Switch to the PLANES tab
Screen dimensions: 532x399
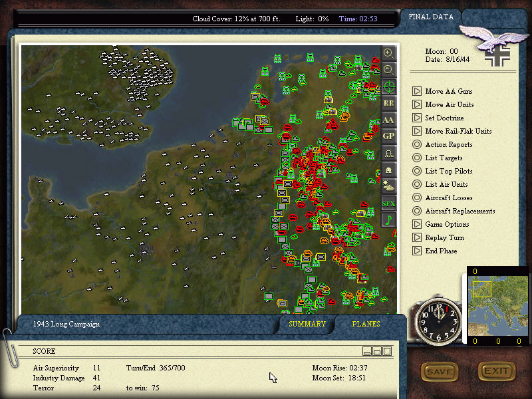[x=366, y=324]
